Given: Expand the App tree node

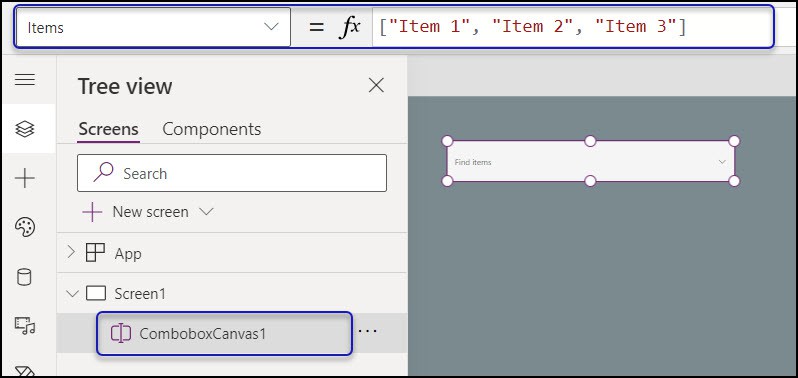Looking at the screenshot, I should (x=71, y=252).
